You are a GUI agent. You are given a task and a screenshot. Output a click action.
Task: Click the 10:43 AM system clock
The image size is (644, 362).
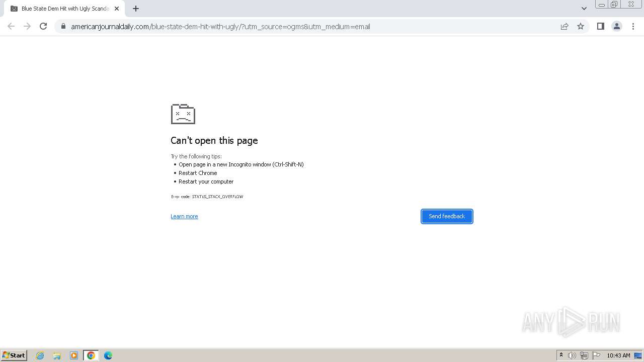click(x=618, y=355)
